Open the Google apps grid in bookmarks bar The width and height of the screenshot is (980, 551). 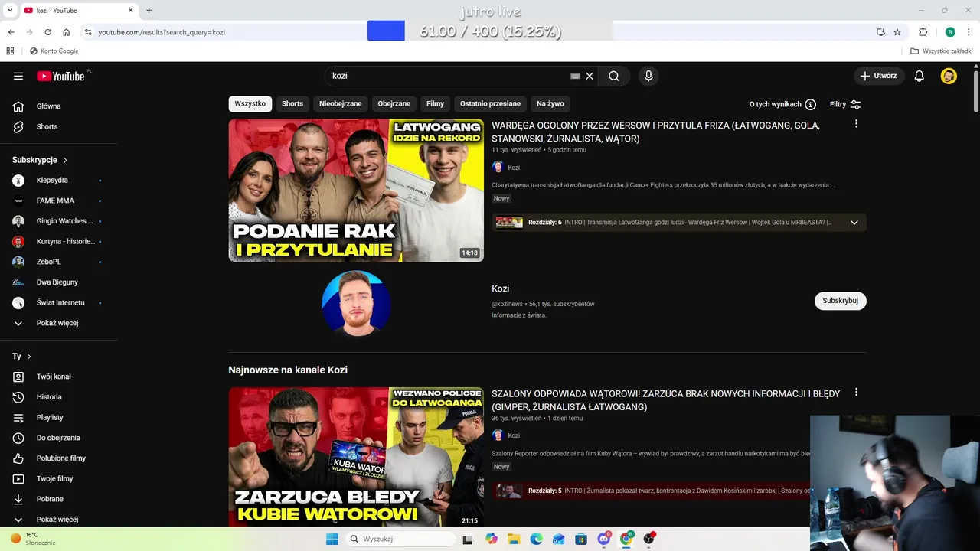tap(10, 51)
